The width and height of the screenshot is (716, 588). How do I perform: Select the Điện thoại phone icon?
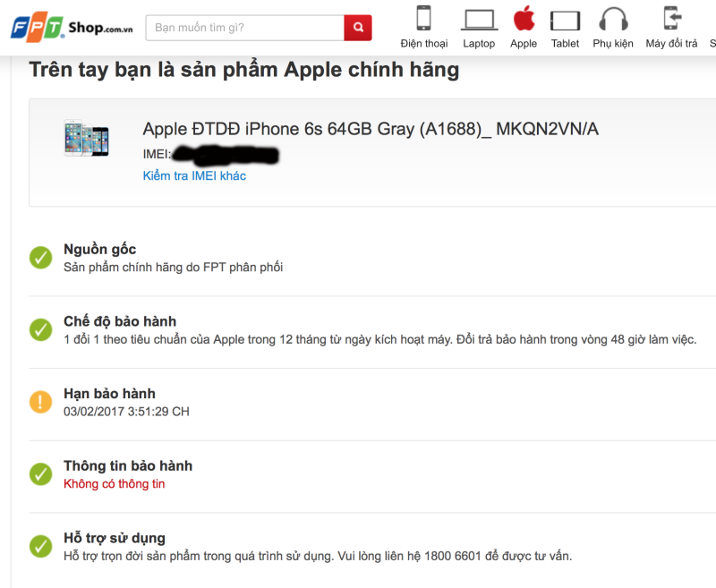pyautogui.click(x=423, y=20)
